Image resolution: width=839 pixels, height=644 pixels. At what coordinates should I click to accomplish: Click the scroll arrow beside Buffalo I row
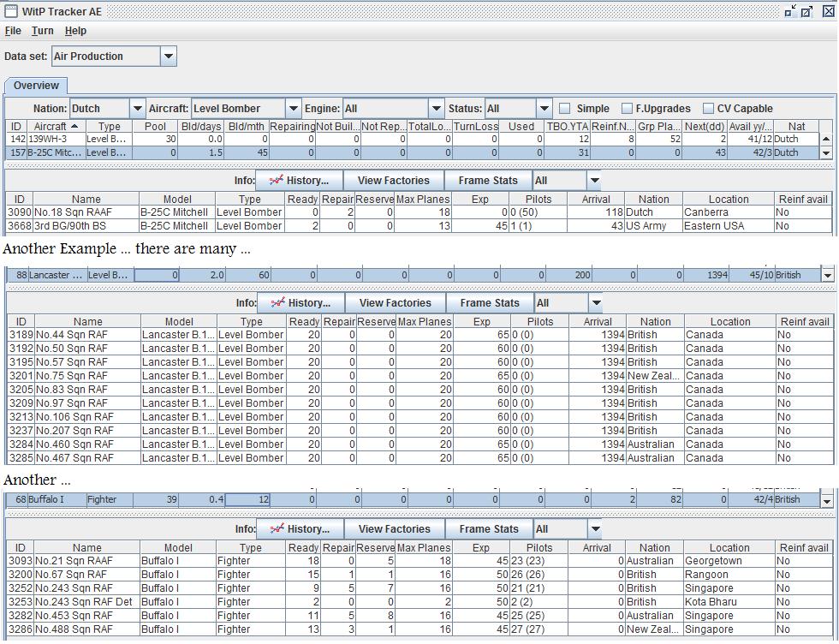click(827, 500)
